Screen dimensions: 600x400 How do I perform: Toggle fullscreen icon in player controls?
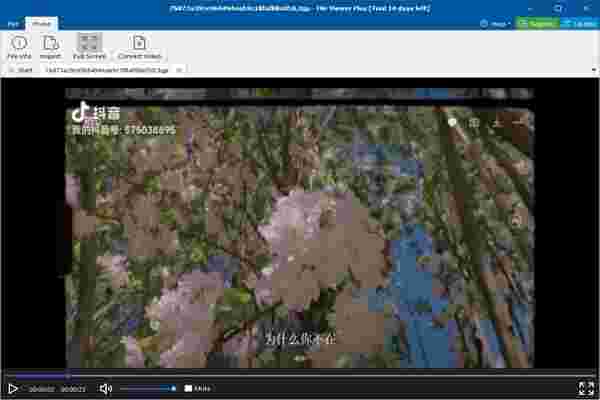pos(585,388)
